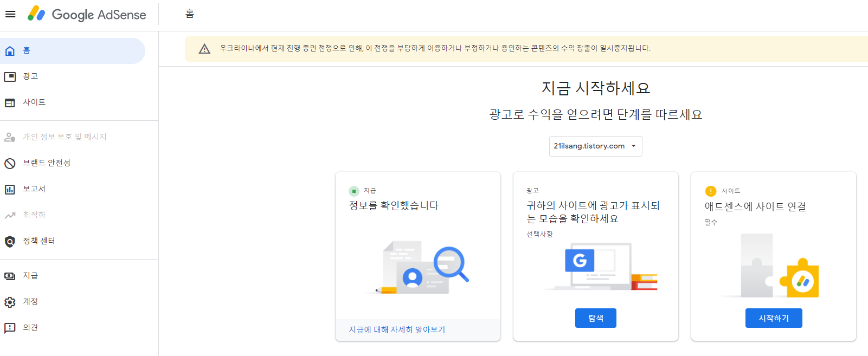868x356 pixels.
Task: Open the hamburger main menu
Action: coord(10,14)
